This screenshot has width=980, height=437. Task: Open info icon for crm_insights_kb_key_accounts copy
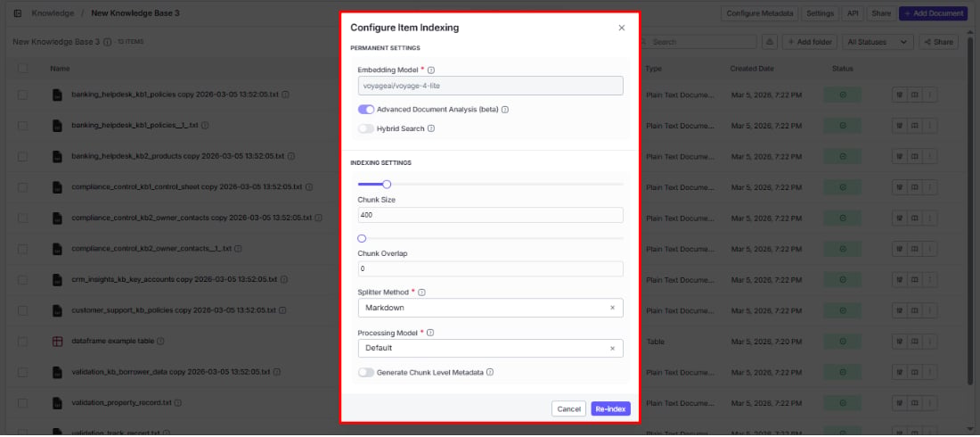tap(283, 279)
